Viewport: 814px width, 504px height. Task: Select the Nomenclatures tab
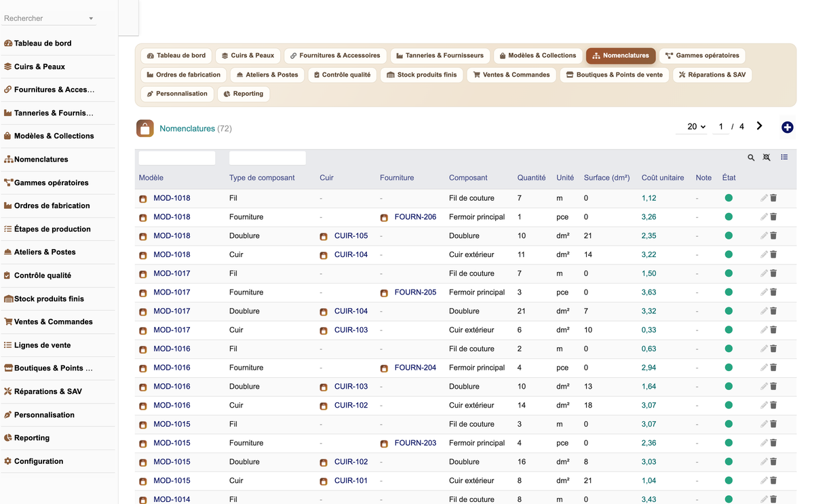(x=621, y=56)
